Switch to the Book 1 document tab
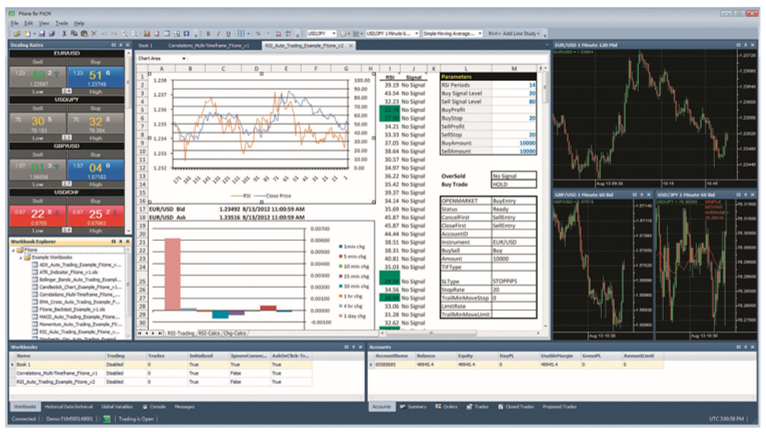Screen dimensions: 766x432 (146, 45)
